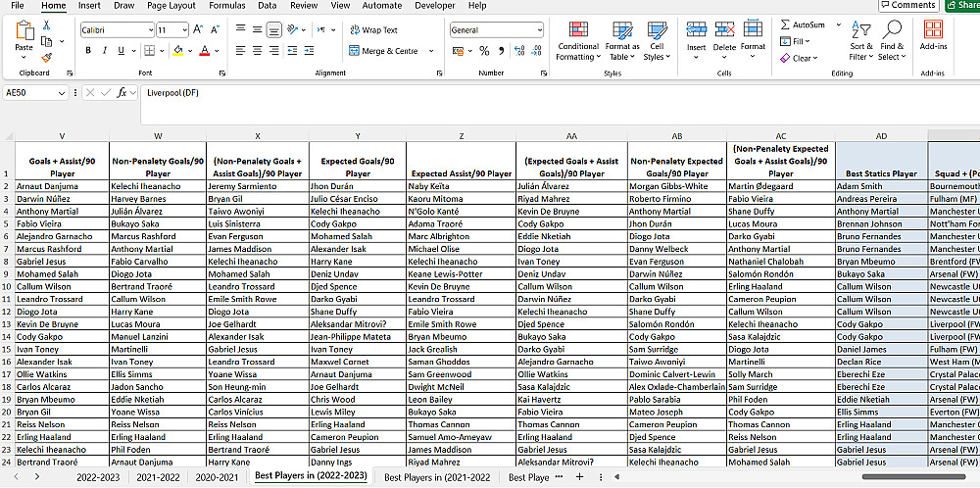Click the Copy icon

tap(46, 41)
